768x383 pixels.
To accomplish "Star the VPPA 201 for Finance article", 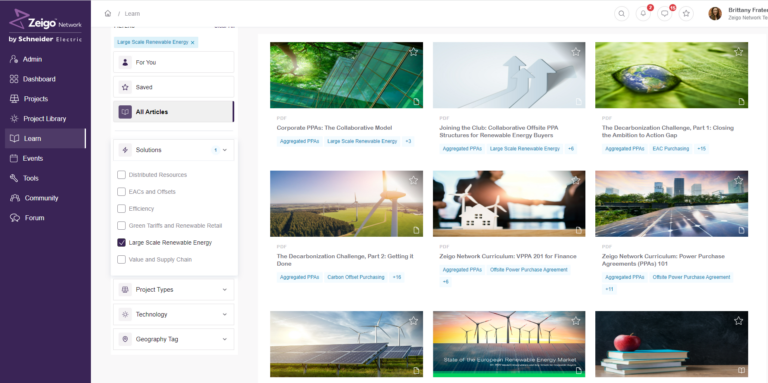I will (576, 180).
